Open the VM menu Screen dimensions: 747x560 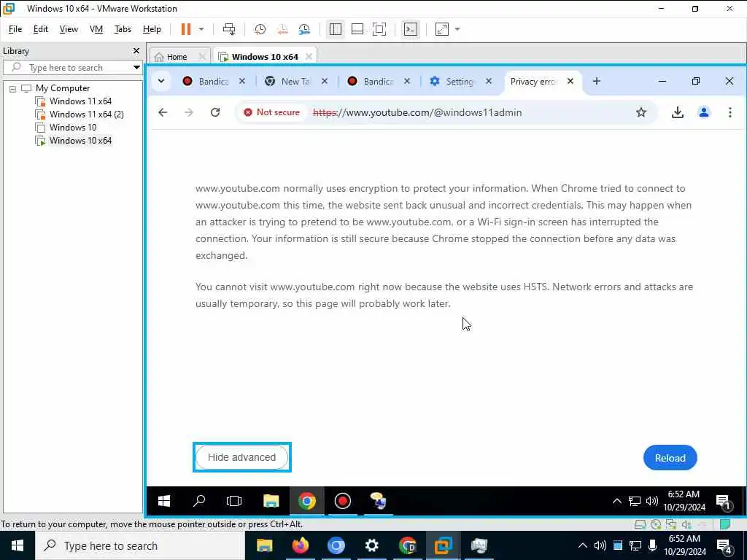click(x=96, y=29)
